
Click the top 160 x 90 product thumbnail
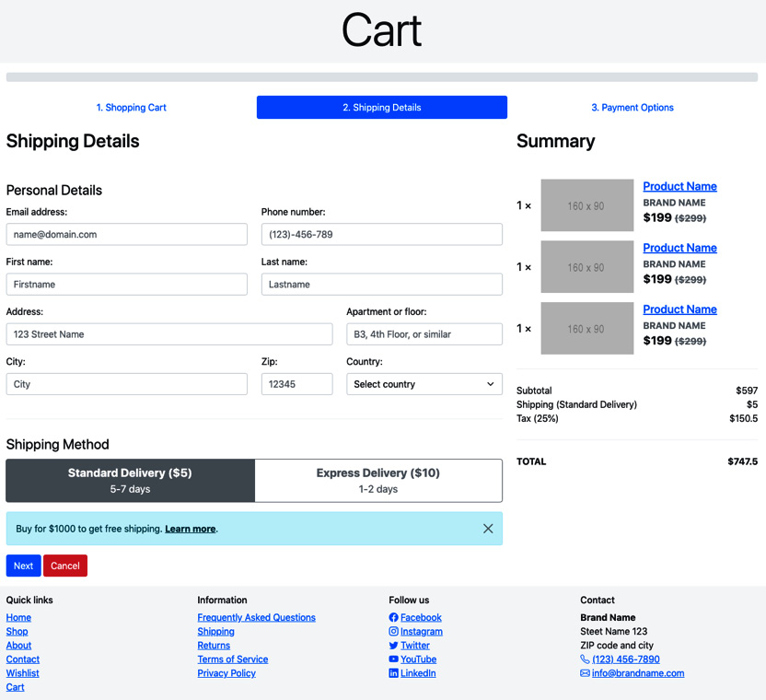pos(586,204)
